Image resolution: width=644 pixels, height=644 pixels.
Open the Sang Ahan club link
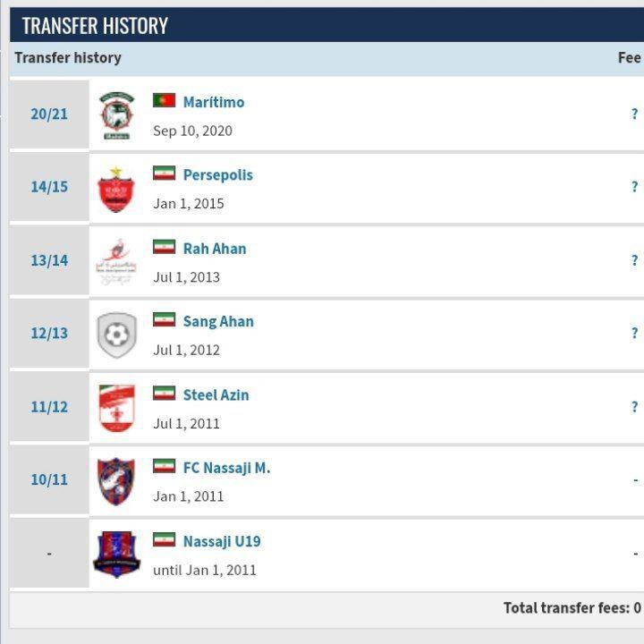pyautogui.click(x=218, y=322)
